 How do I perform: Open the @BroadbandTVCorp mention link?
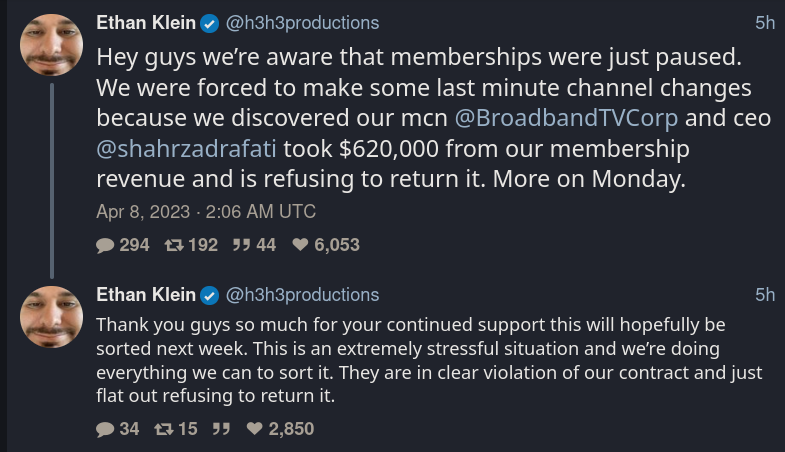[x=566, y=118]
